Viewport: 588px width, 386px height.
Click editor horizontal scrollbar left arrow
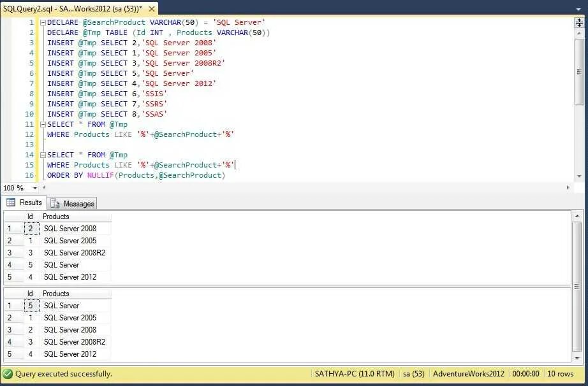tap(44, 187)
